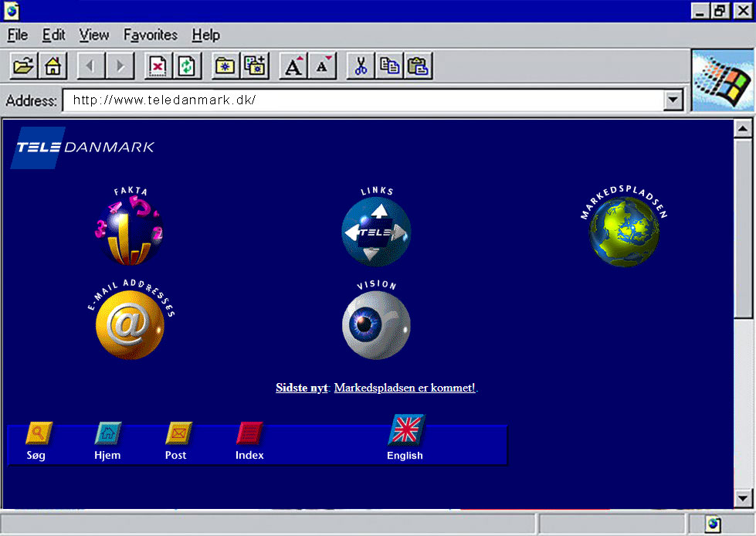756x536 pixels.
Task: Open the Favorites menu
Action: click(151, 36)
